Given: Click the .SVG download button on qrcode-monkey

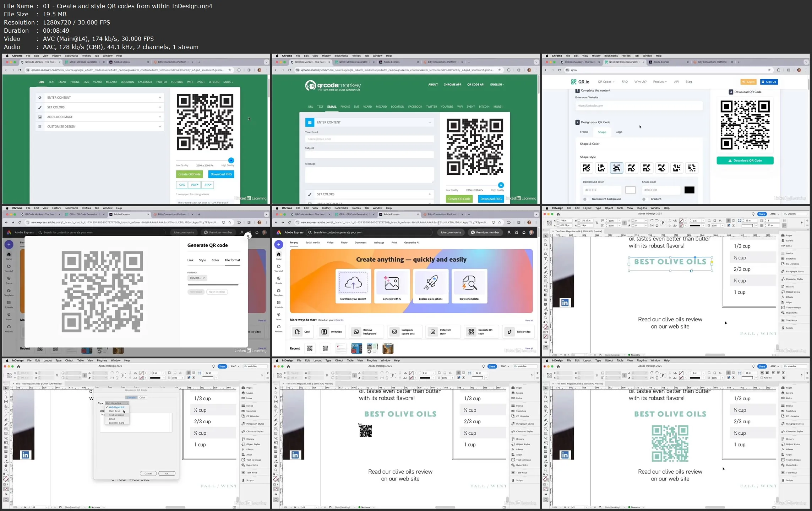Looking at the screenshot, I should click(x=181, y=185).
